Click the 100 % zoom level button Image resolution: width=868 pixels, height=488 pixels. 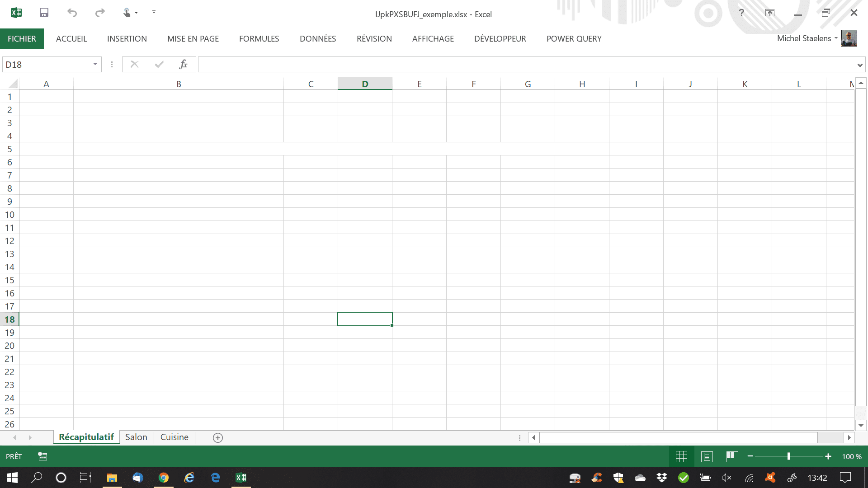(851, 456)
